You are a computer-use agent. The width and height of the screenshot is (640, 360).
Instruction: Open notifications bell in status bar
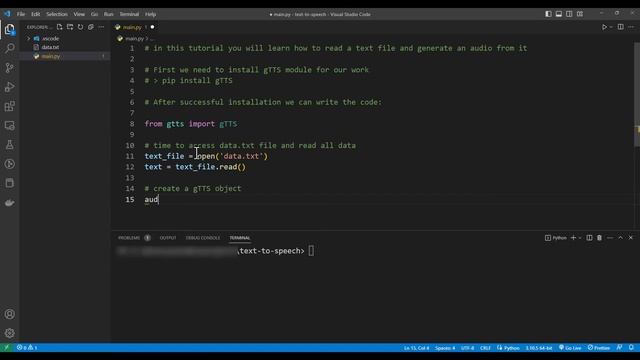[x=631, y=348]
